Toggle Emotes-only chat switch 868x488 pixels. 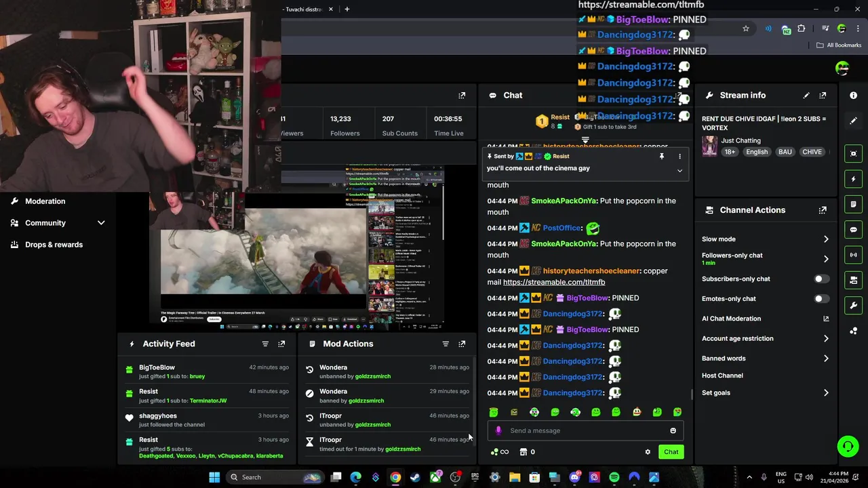pyautogui.click(x=821, y=299)
